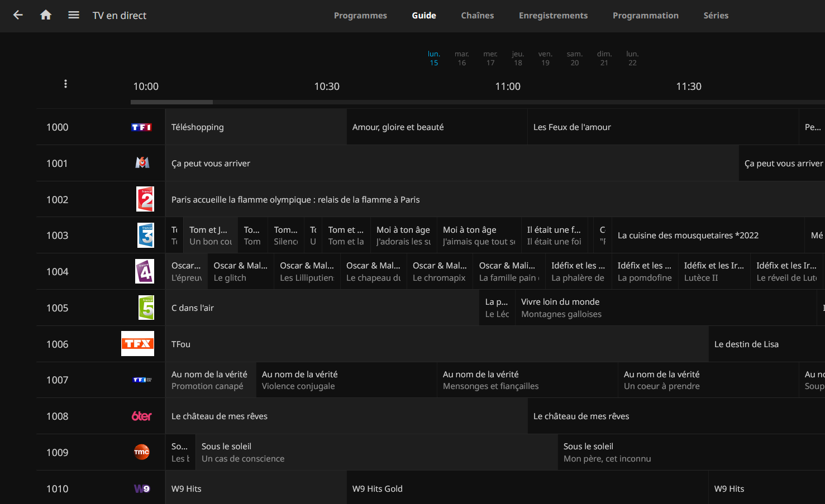Select day ven. 19
Screen dimensions: 825x504
point(545,58)
